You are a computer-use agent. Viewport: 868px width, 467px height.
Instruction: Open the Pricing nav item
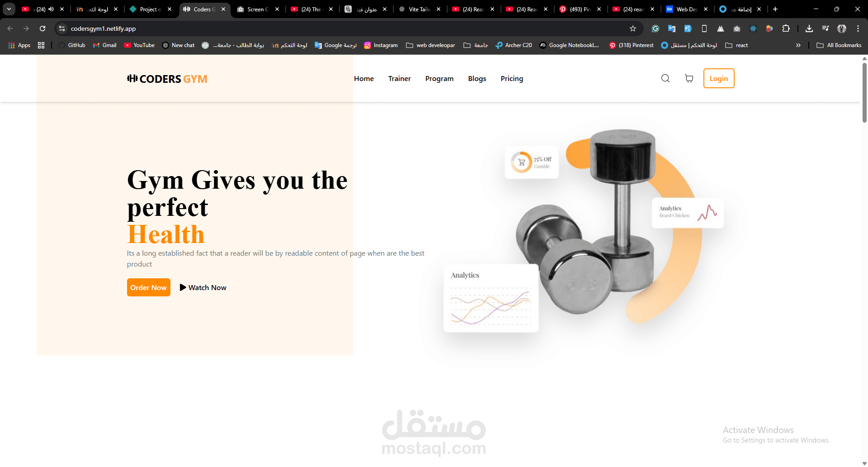pyautogui.click(x=512, y=79)
